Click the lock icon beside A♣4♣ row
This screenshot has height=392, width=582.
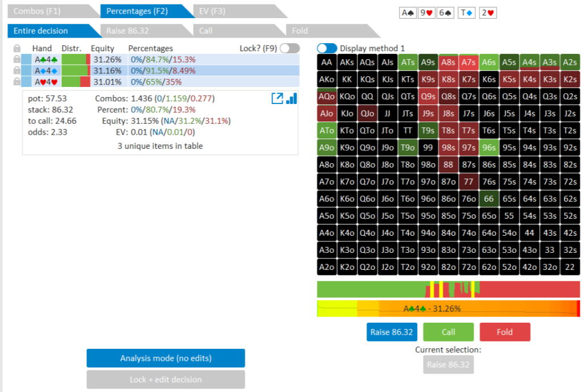[x=16, y=59]
